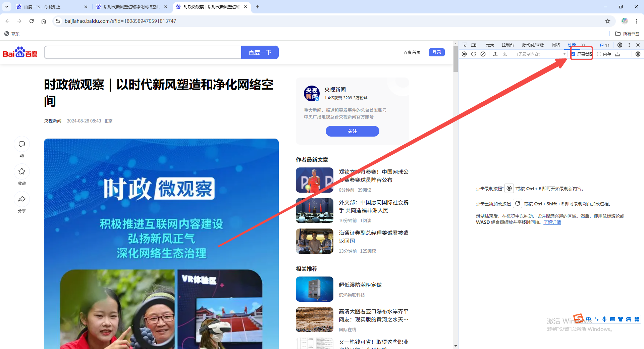The height and width of the screenshot is (349, 644).
Task: Click the Baidu logo
Action: [x=20, y=52]
